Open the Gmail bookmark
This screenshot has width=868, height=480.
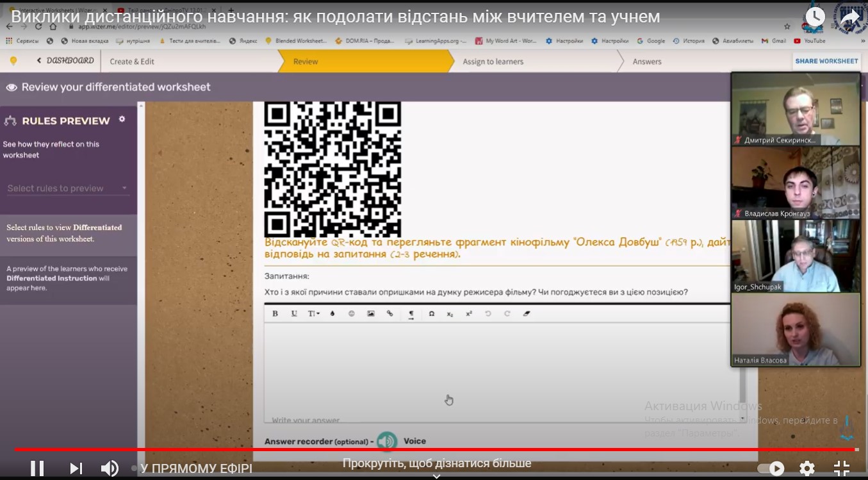774,41
